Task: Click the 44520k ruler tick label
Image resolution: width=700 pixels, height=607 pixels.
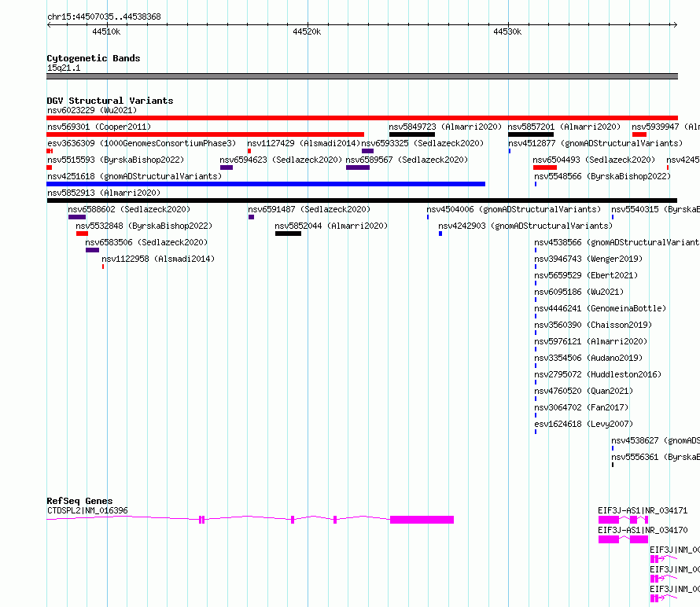Action: point(307,31)
